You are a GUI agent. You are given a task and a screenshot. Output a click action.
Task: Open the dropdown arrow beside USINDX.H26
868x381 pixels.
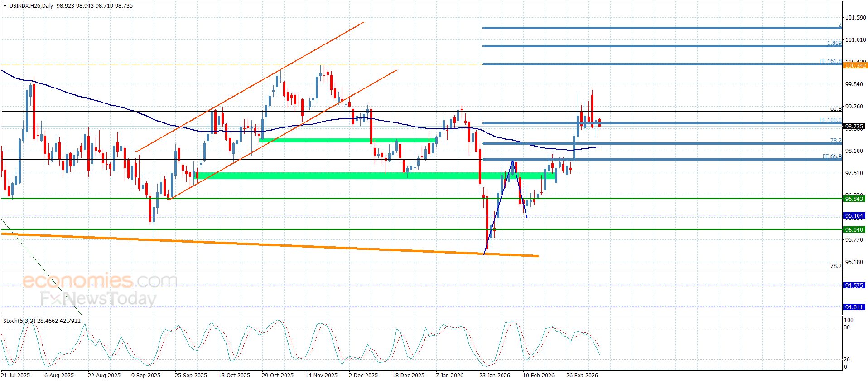pos(5,6)
